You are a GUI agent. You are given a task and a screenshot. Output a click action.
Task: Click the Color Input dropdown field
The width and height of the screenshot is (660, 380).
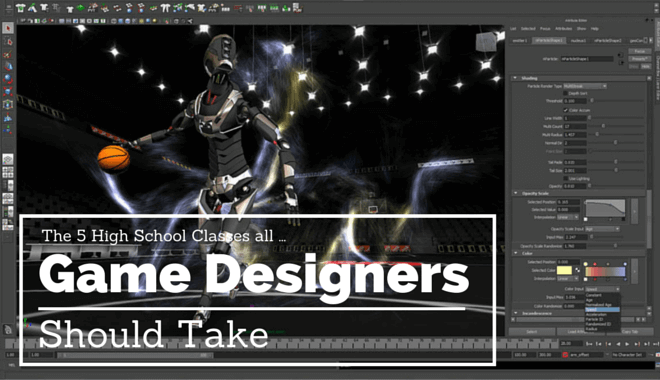(602, 289)
